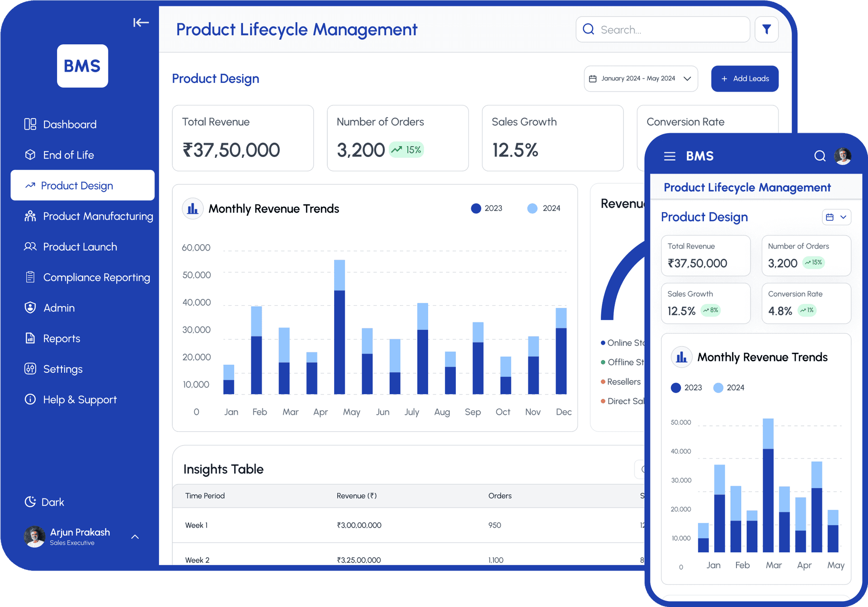Viewport: 868px width, 607px height.
Task: Click the filter funnel icon
Action: pos(766,29)
